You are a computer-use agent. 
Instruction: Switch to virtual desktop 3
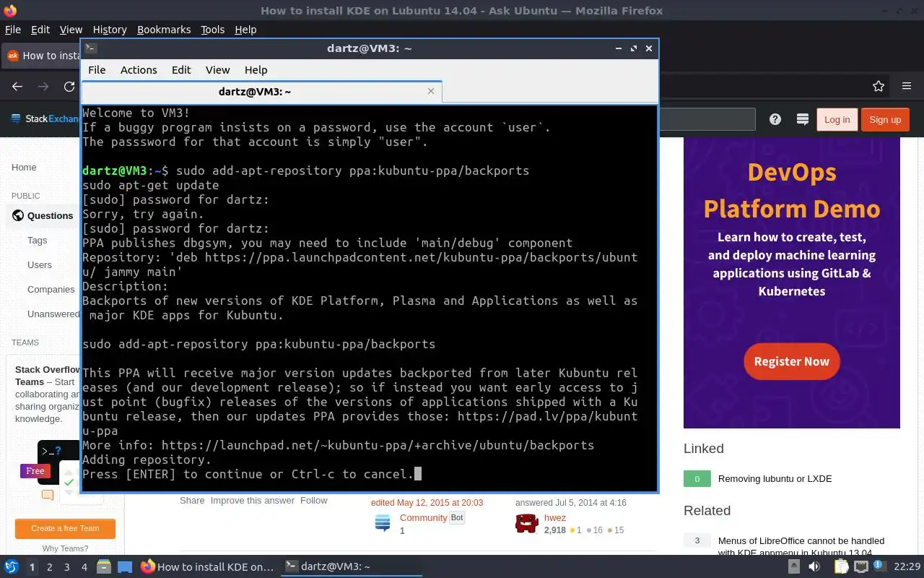pyautogui.click(x=67, y=567)
